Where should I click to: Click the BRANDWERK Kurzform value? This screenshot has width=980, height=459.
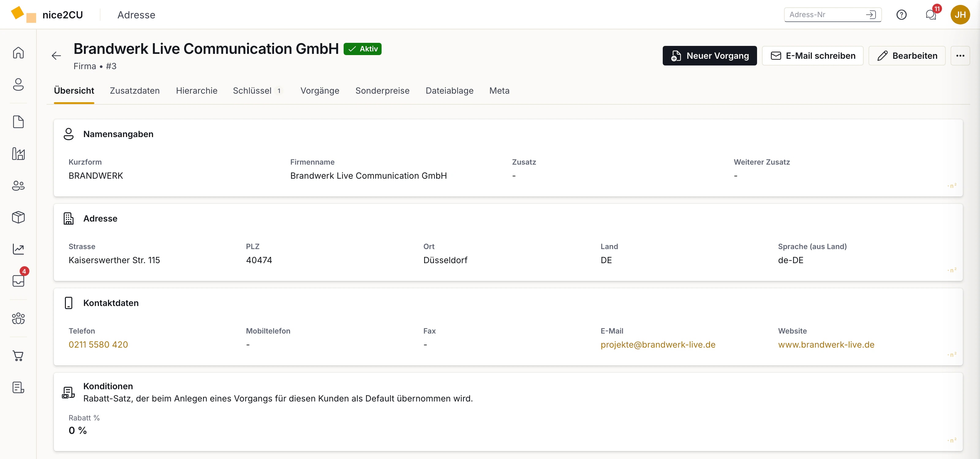coord(96,176)
